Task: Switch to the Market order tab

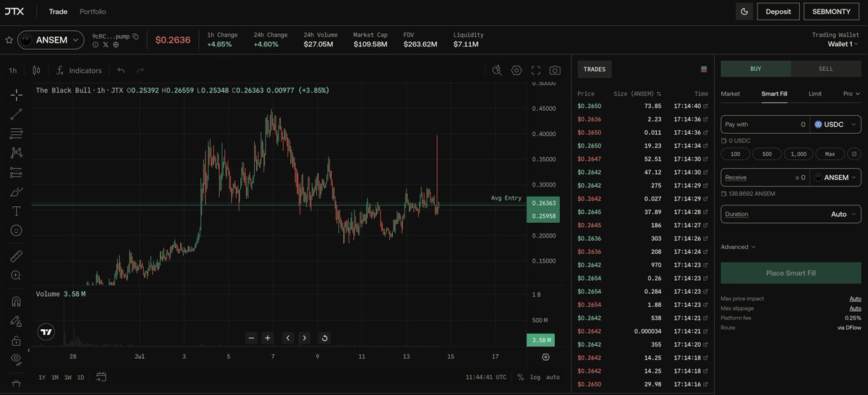Action: 731,94
